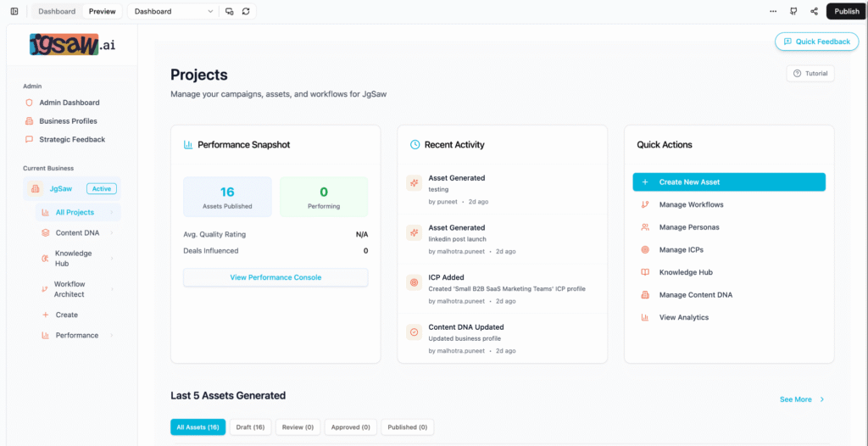Open the Dashboard page dropdown
This screenshot has height=446, width=868.
[173, 11]
